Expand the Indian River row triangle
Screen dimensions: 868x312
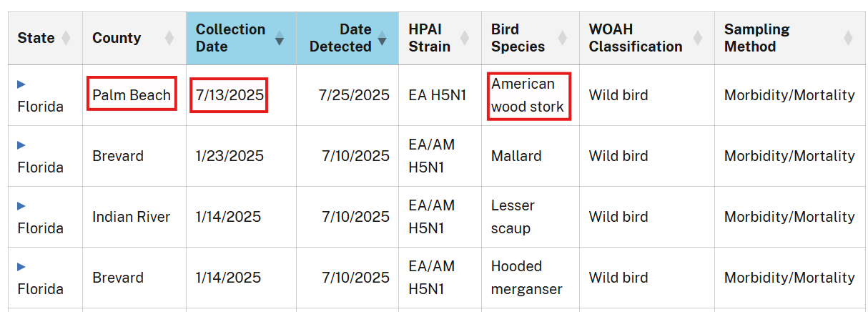[x=21, y=205]
